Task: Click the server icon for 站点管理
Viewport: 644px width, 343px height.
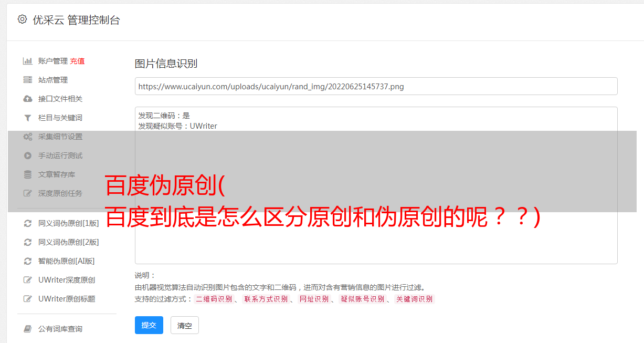Action: (x=28, y=80)
